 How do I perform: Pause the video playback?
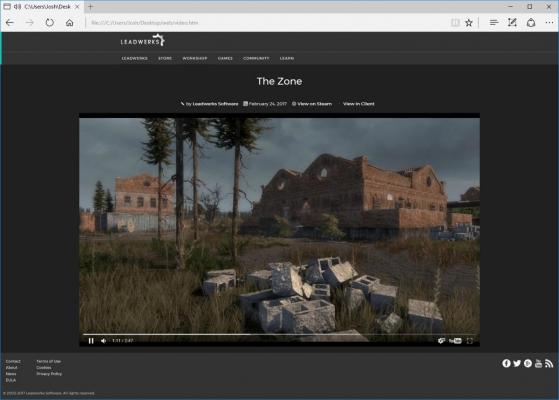(91, 341)
